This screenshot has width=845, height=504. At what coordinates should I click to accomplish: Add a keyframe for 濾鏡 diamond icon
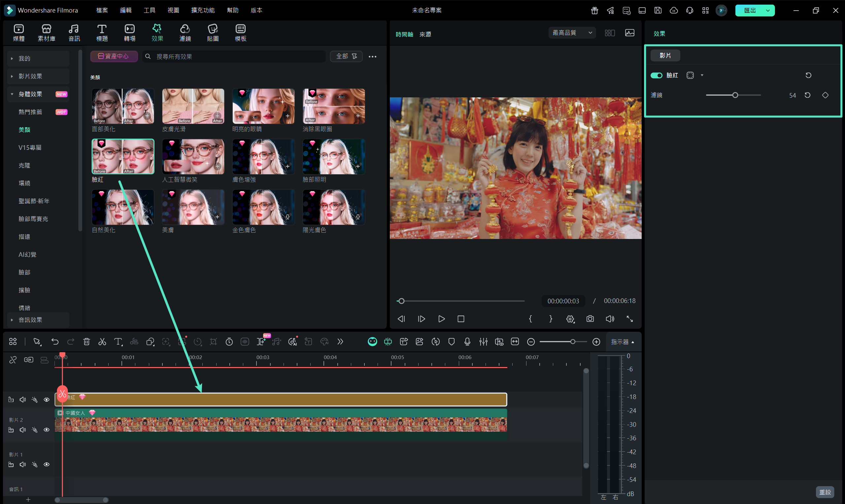click(x=825, y=95)
